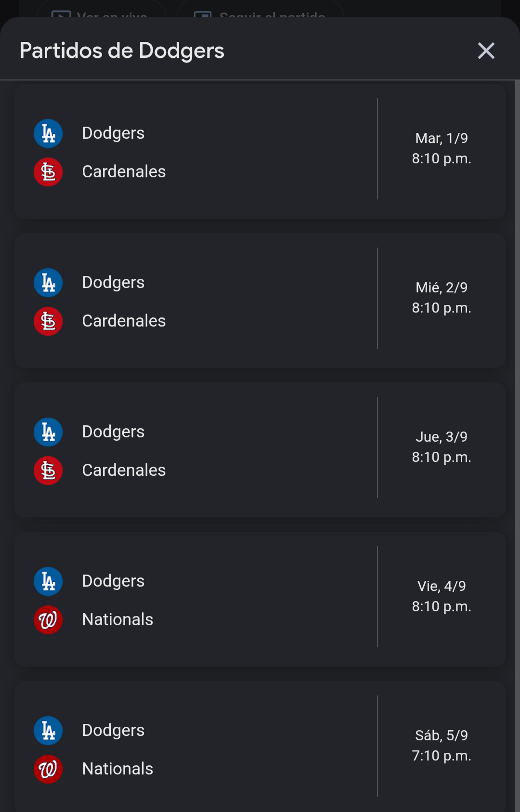Tap the Nationals logo in Sáb 5/9 game
Image resolution: width=520 pixels, height=812 pixels.
coord(48,769)
